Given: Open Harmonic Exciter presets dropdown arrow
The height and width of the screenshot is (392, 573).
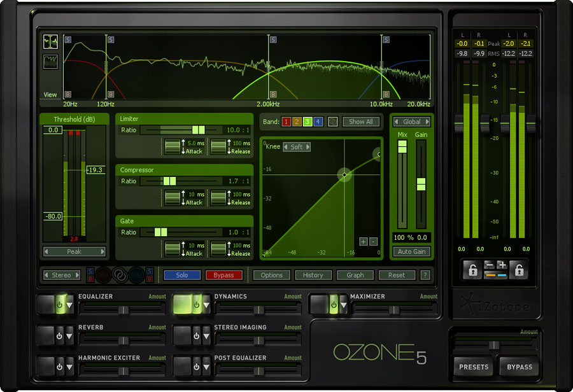Looking at the screenshot, I should [x=69, y=367].
